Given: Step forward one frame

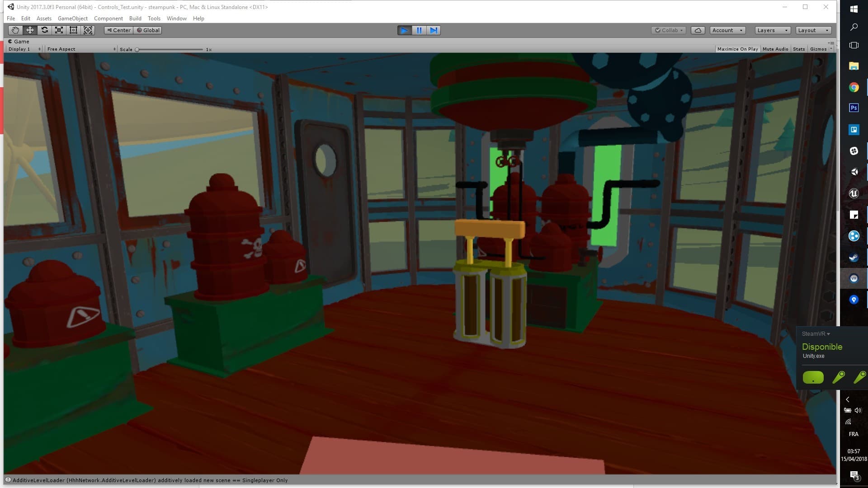Looking at the screenshot, I should (x=434, y=30).
